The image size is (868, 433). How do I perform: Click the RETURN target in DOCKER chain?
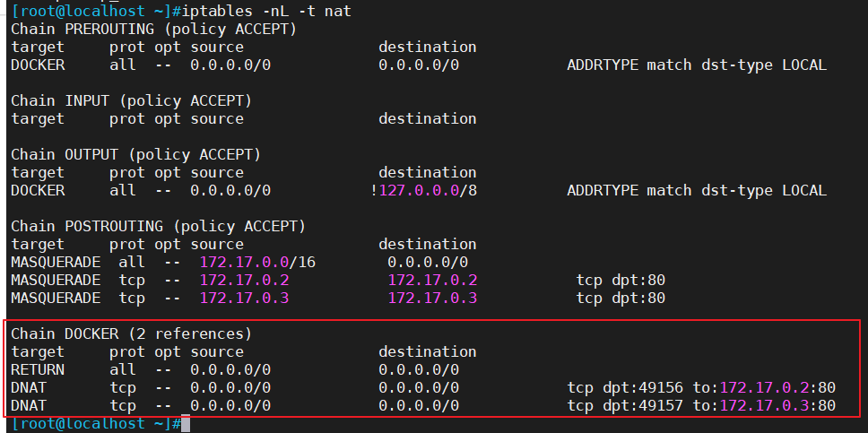pos(38,369)
